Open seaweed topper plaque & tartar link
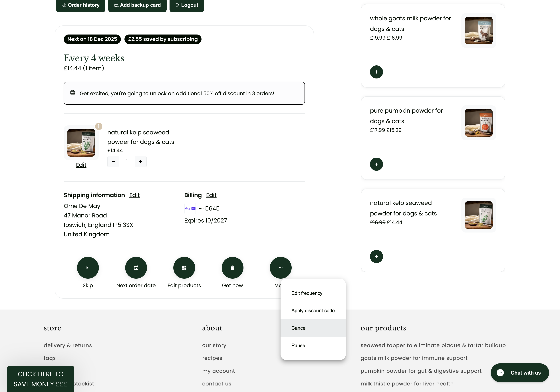Viewport: 560px width, 392px height. 433,345
